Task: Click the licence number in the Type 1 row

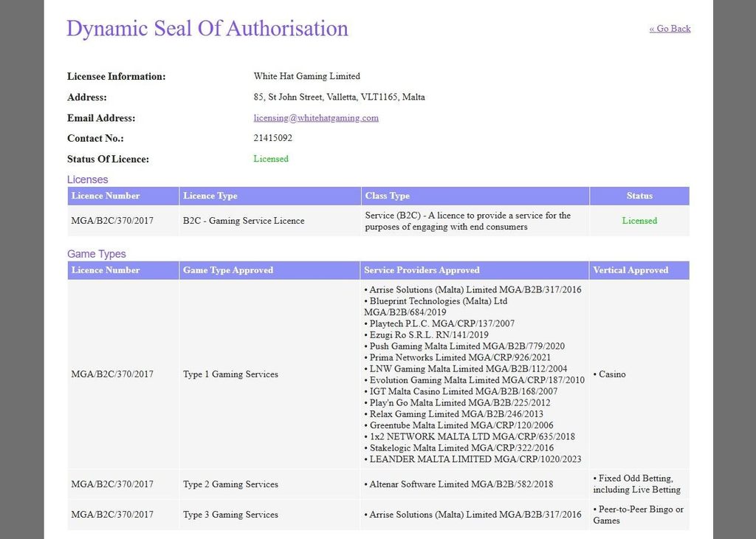Action: pos(112,374)
